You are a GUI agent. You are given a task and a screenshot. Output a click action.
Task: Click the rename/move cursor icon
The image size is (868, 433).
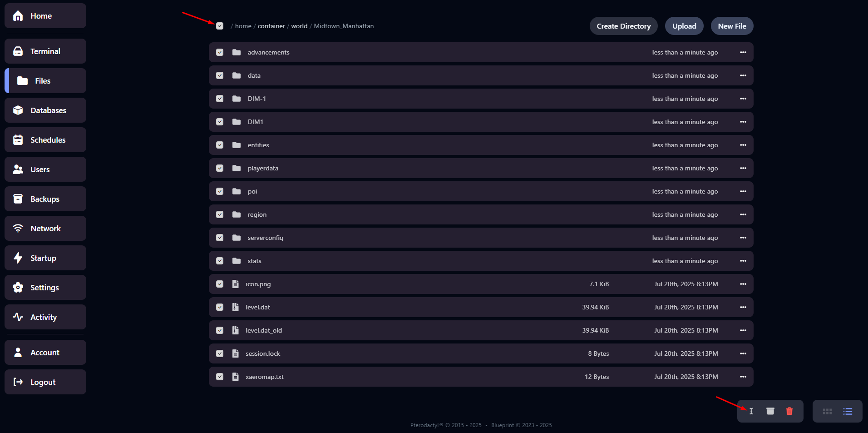click(x=751, y=411)
